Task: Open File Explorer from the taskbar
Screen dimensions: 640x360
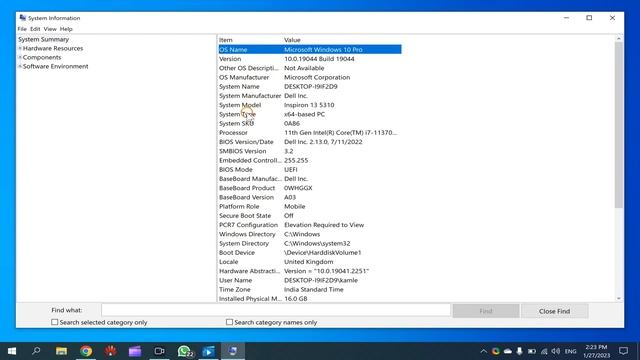Action: (61, 351)
